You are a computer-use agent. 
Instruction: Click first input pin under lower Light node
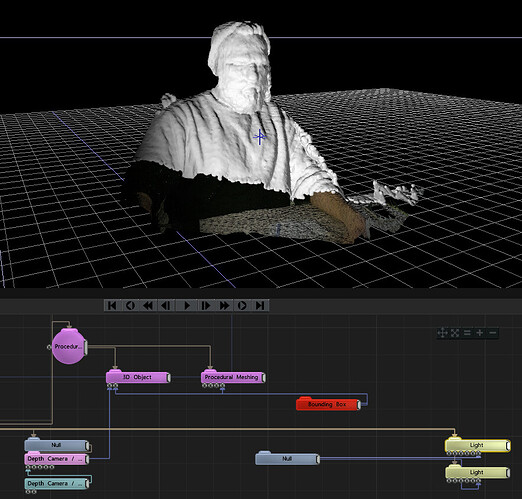point(449,480)
